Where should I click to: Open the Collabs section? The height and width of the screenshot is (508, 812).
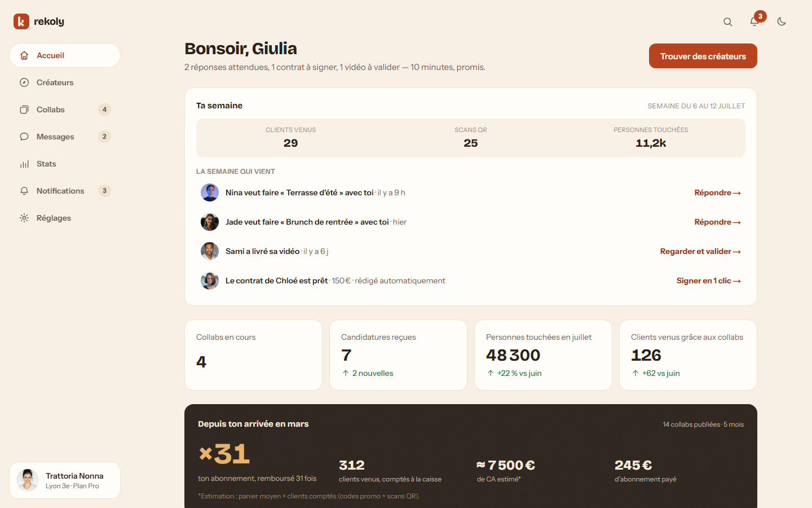click(65, 110)
